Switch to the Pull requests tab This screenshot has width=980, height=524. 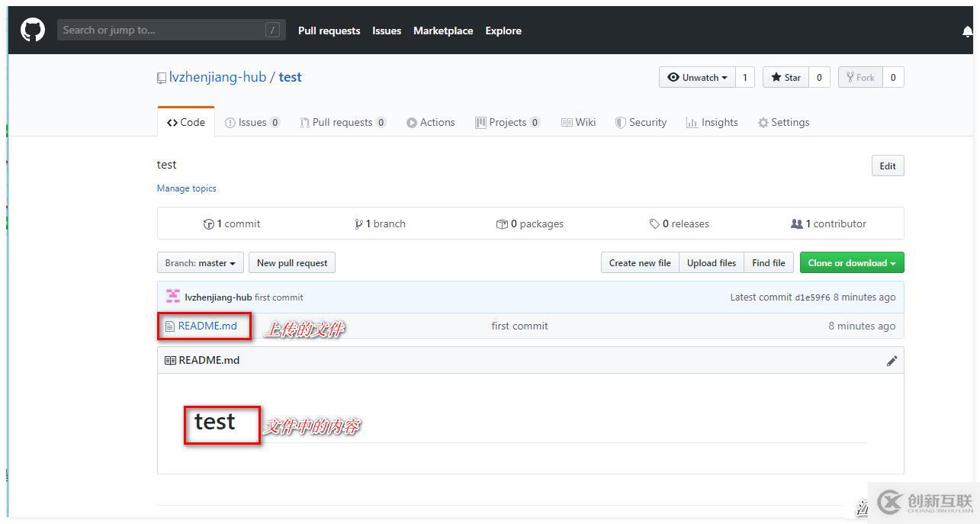[343, 122]
